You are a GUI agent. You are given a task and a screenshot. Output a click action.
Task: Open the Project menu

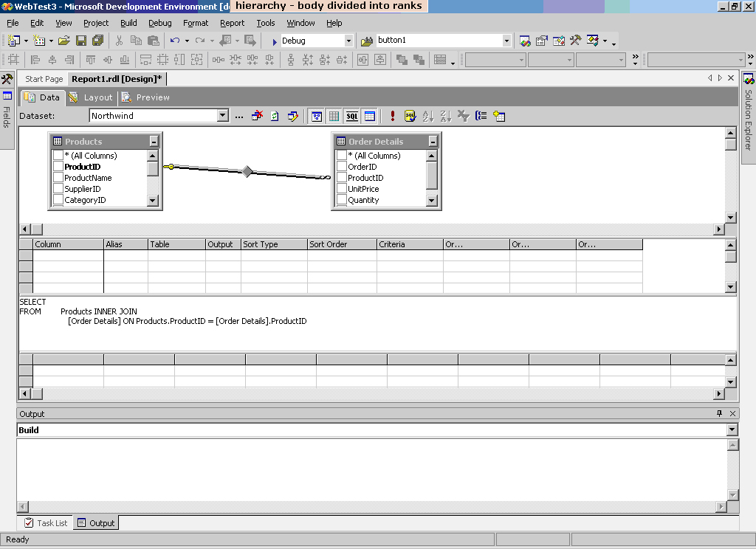pos(96,23)
